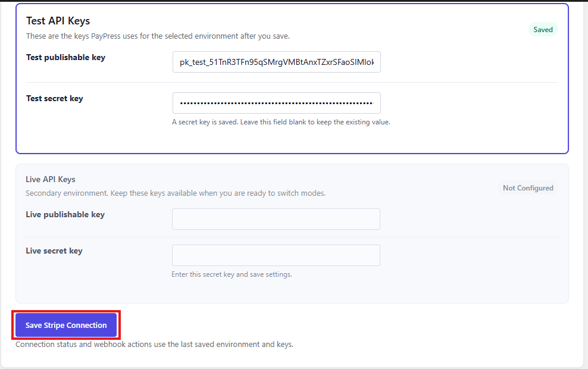Viewport: 588px width, 369px height.
Task: Click the divider below Test publishable key
Action: (x=292, y=83)
